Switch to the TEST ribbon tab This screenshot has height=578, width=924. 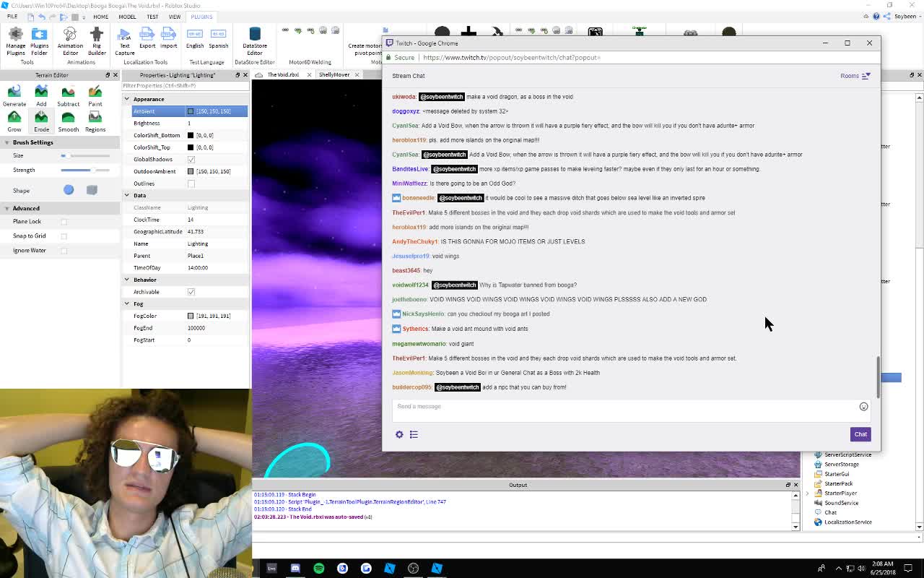point(152,17)
